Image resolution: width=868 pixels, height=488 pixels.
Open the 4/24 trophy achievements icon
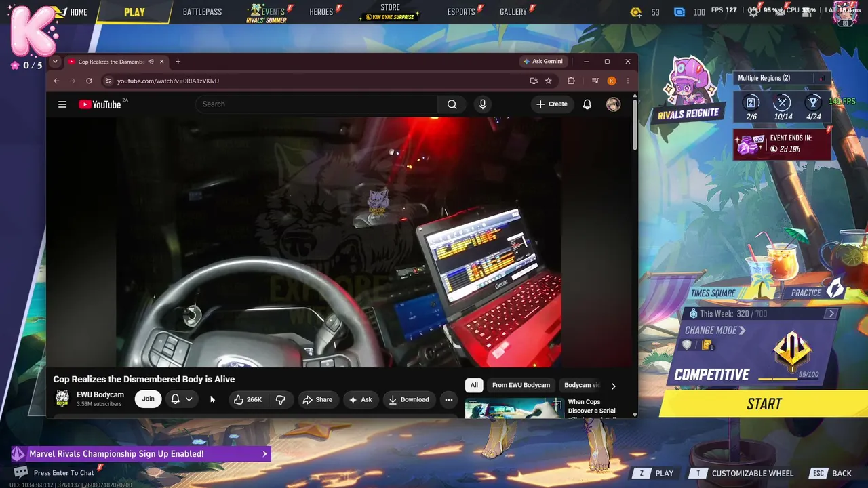click(814, 106)
